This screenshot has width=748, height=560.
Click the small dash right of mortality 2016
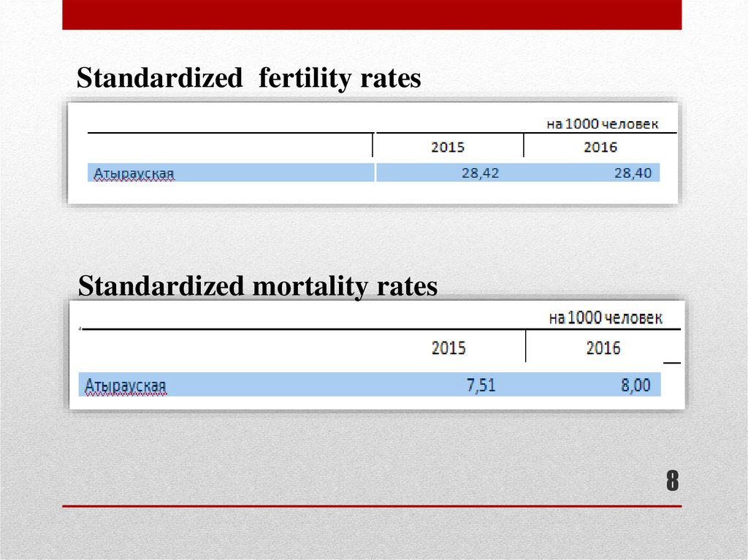pos(671,362)
